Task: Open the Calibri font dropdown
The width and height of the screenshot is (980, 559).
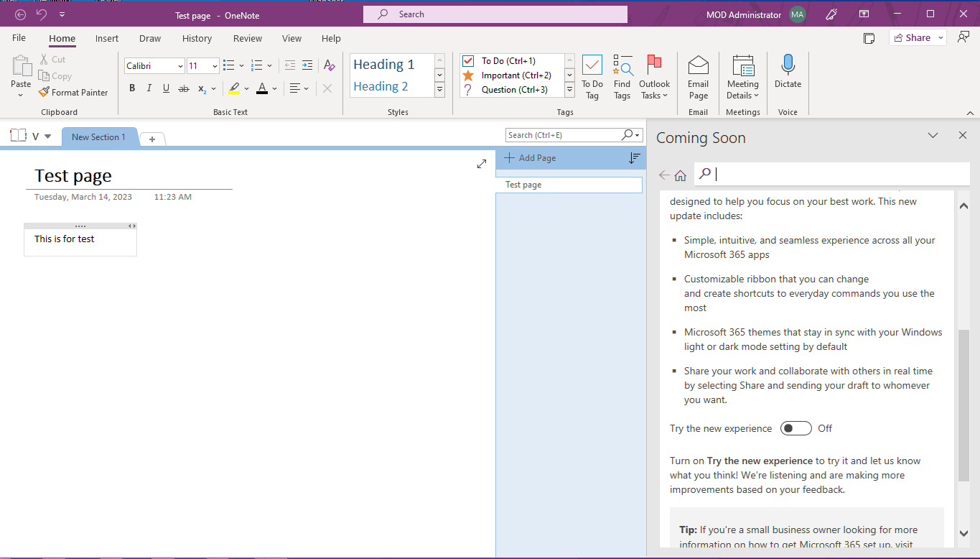Action: point(179,66)
